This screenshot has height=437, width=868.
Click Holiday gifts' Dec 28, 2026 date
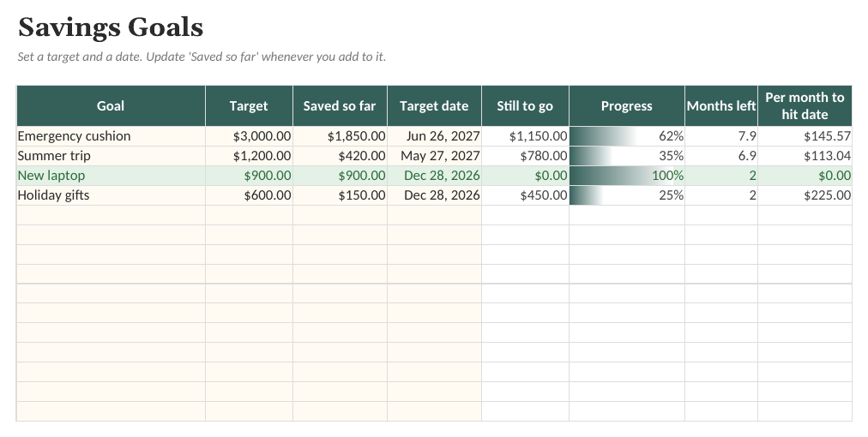435,195
